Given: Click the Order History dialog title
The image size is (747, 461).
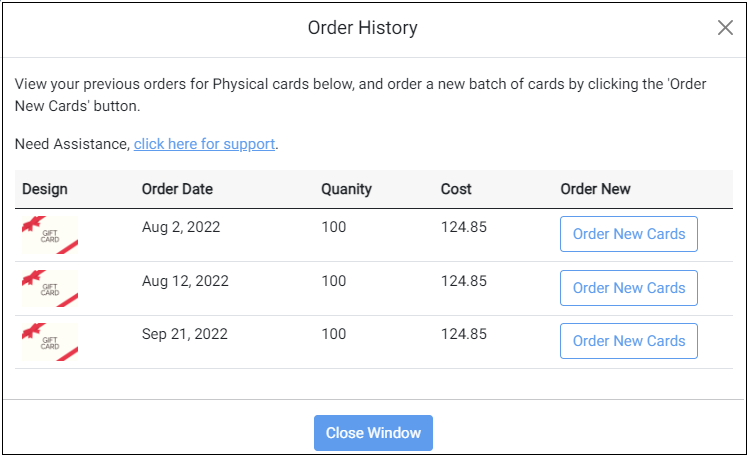Looking at the screenshot, I should pos(363,28).
